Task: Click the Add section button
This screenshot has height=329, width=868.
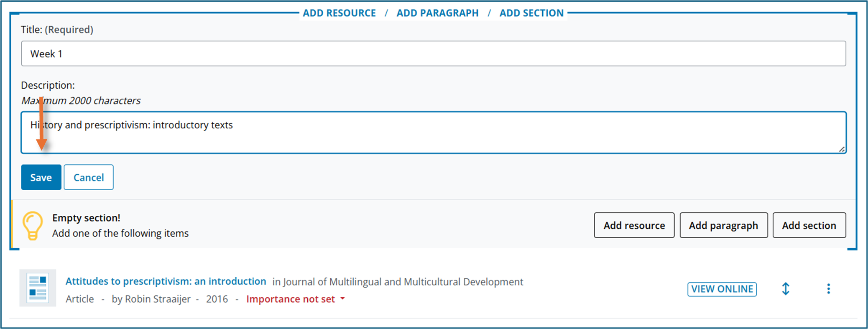Action: point(809,225)
